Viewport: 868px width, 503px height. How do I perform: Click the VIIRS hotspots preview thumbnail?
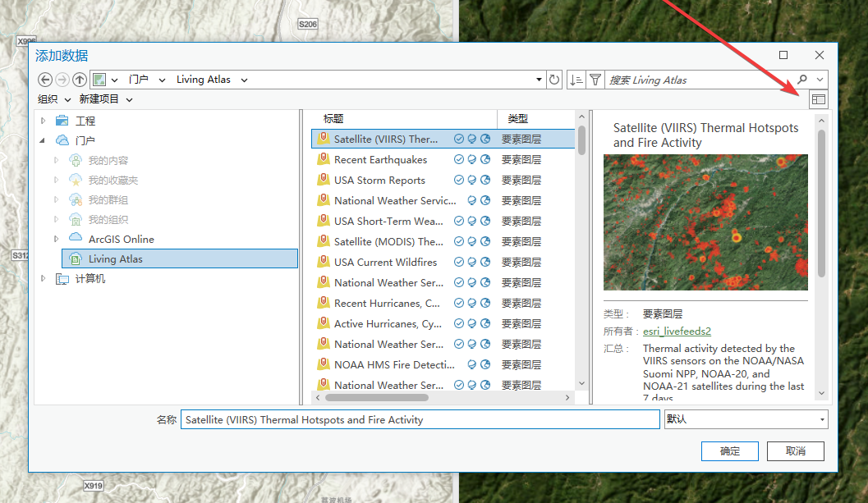coord(705,222)
